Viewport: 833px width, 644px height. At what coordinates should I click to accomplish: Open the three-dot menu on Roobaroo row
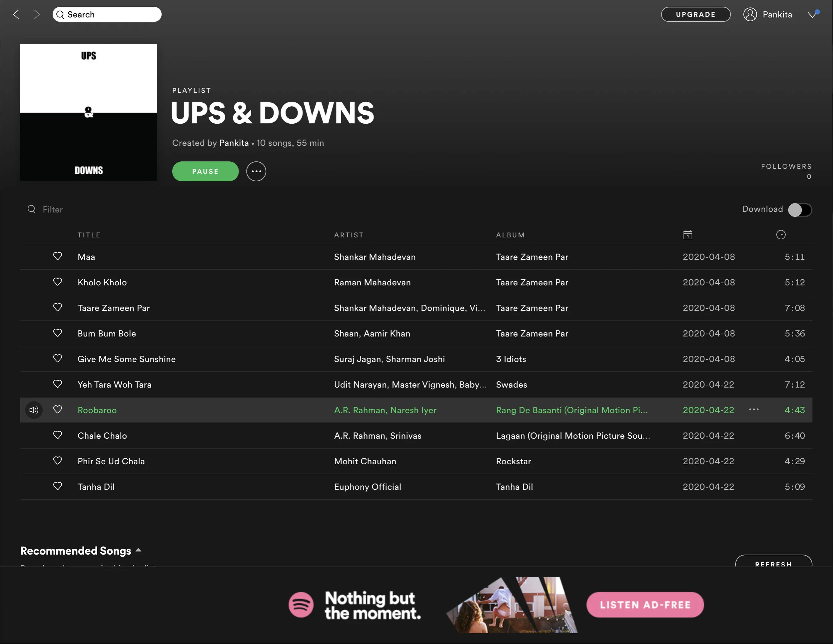point(754,410)
